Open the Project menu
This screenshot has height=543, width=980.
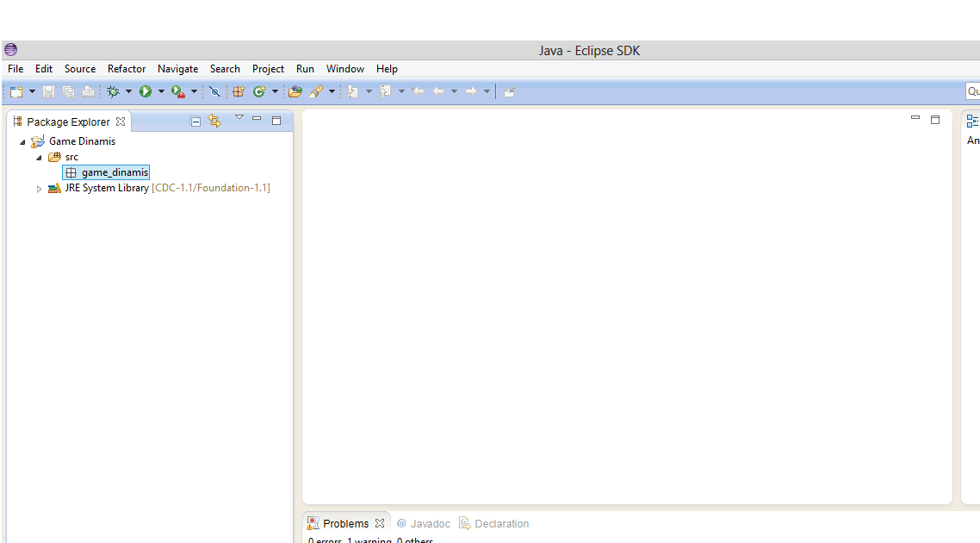268,69
